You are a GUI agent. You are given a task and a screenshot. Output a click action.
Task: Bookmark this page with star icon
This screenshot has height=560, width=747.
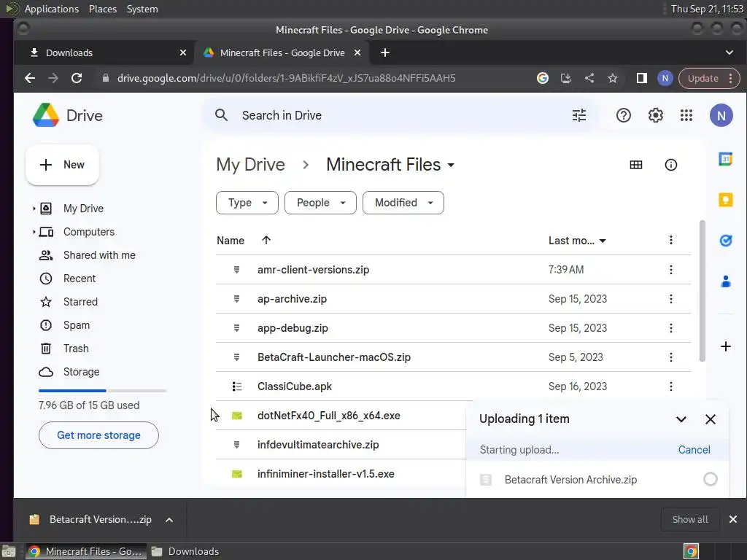click(x=613, y=78)
